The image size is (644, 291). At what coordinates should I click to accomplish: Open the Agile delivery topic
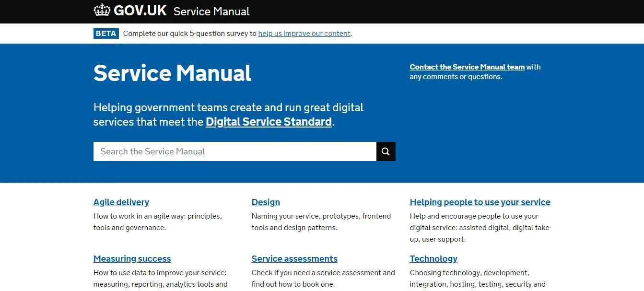pos(121,202)
